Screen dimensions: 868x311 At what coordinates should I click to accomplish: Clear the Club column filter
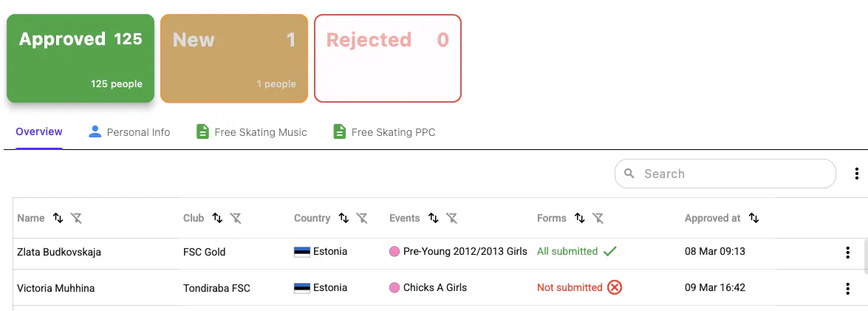(236, 218)
